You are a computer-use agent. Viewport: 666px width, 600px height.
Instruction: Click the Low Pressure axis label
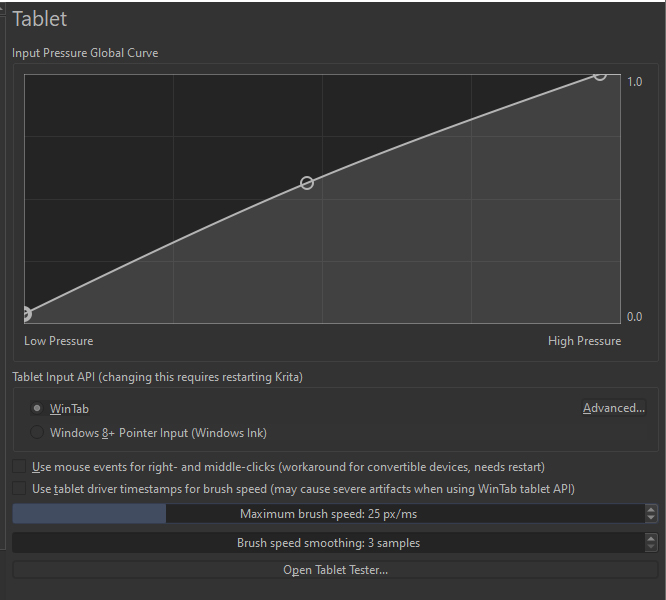pos(58,341)
